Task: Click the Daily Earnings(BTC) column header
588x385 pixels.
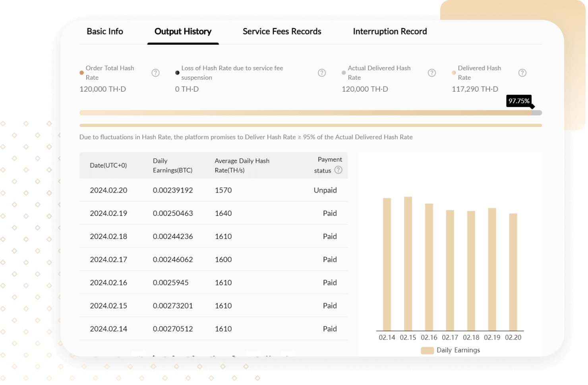Action: pyautogui.click(x=173, y=166)
